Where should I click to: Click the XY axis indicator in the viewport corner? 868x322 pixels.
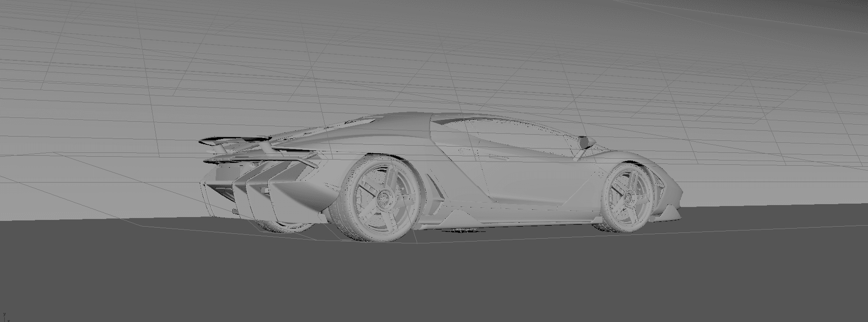(x=5, y=317)
